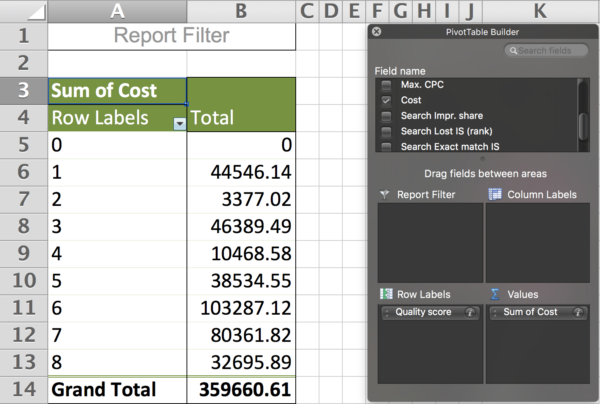
Task: Select the cell containing 3377.02
Action: click(241, 199)
